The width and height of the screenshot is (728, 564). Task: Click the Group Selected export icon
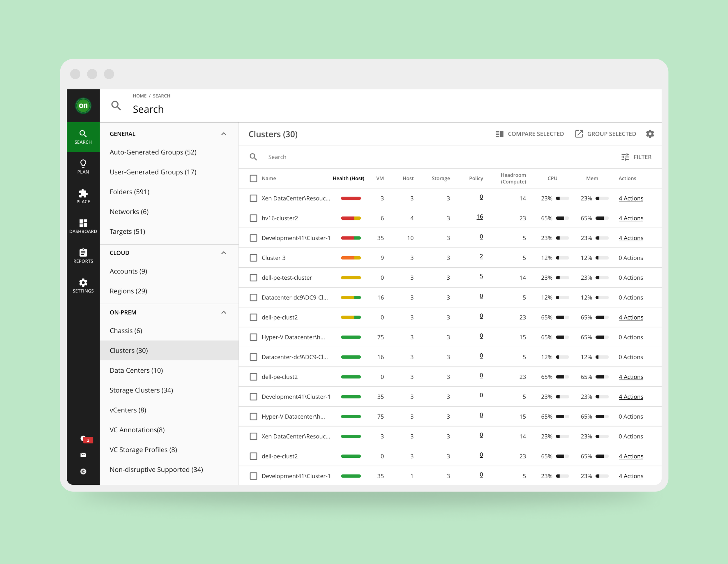[x=579, y=134]
